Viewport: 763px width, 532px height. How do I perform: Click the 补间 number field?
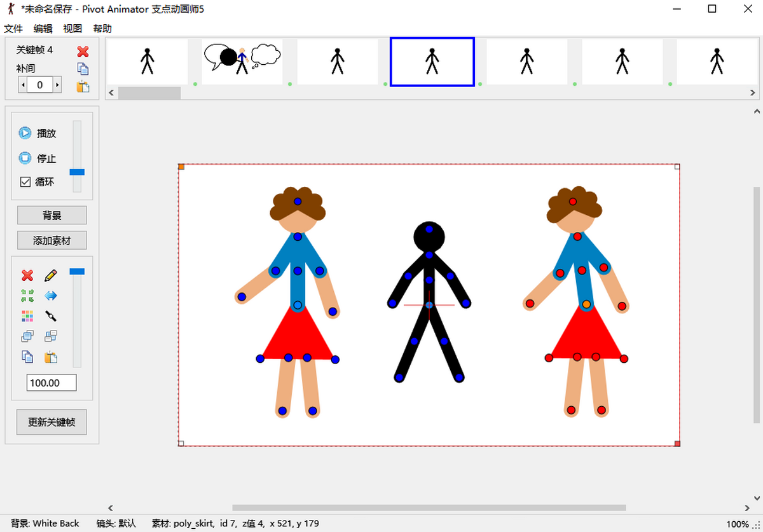pos(40,85)
